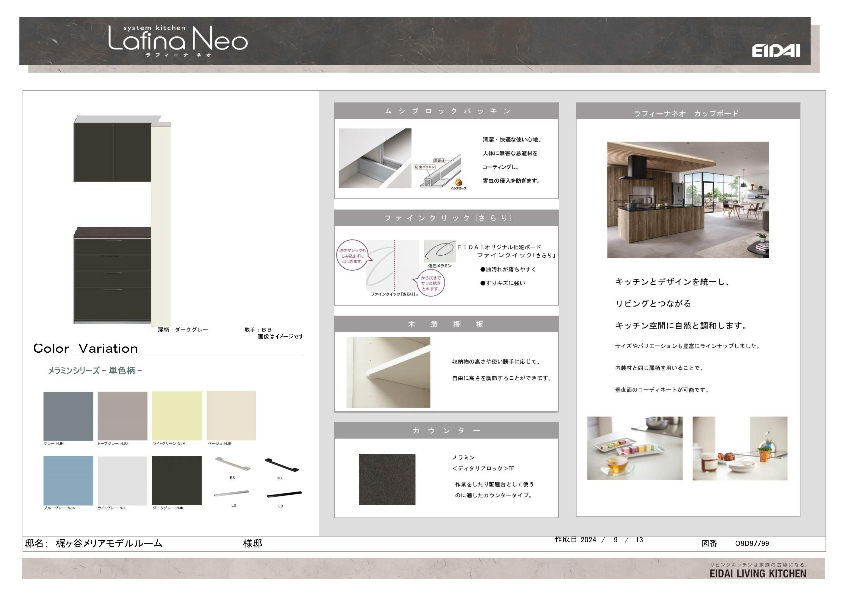The image size is (868, 614).
Task: Click the 油性マジック speech bubble
Action: coord(352,255)
